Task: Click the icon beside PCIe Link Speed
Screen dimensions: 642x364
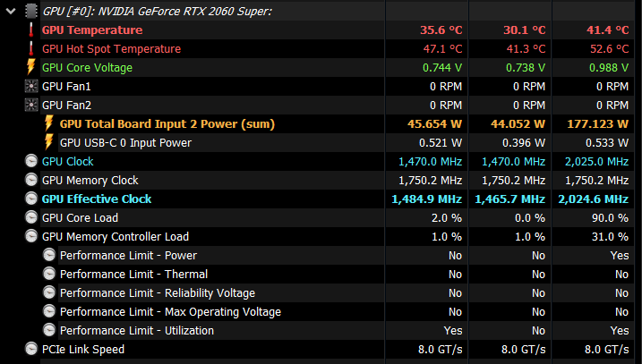Action: click(x=31, y=350)
